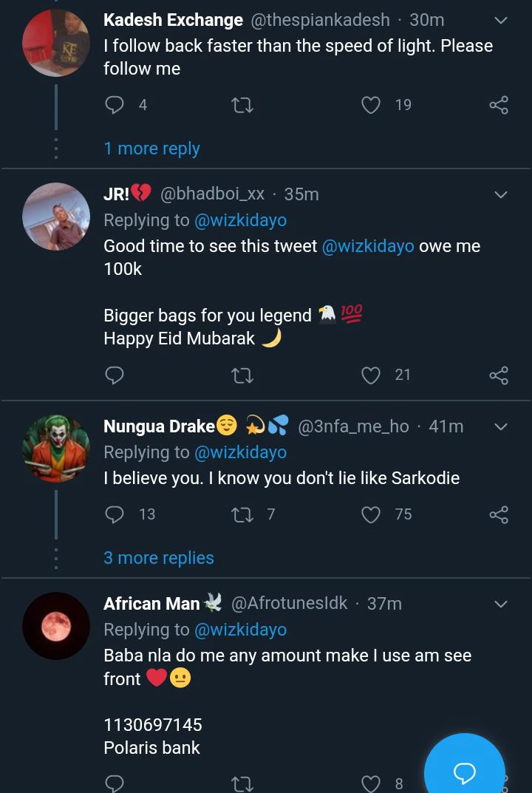Screen dimensions: 532x793
Task: Like JR!'s tweet with 21 likes
Action: click(x=370, y=375)
